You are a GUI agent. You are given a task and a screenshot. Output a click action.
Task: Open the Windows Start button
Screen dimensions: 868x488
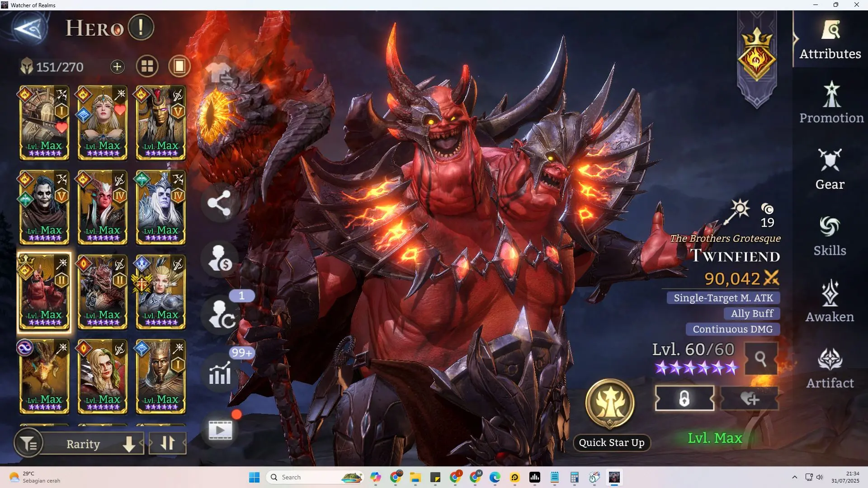tap(255, 477)
